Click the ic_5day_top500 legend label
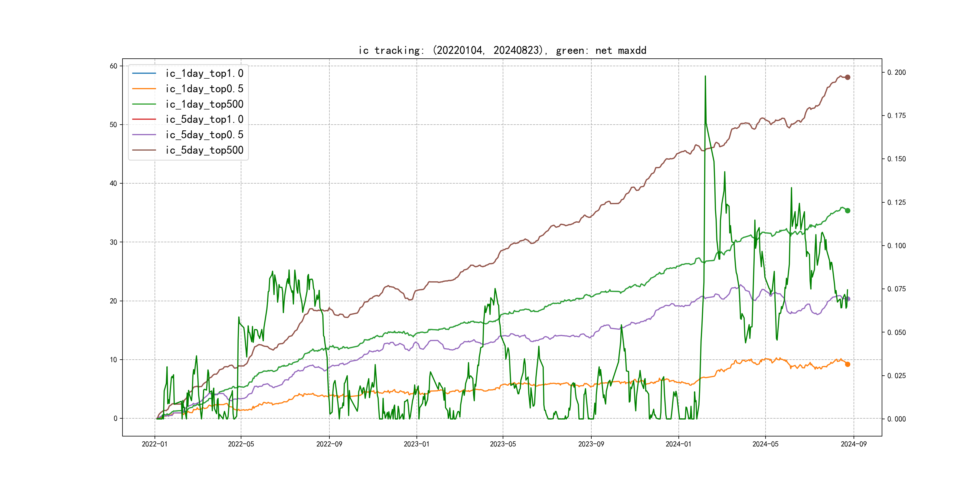The image size is (980, 490). coord(204,150)
